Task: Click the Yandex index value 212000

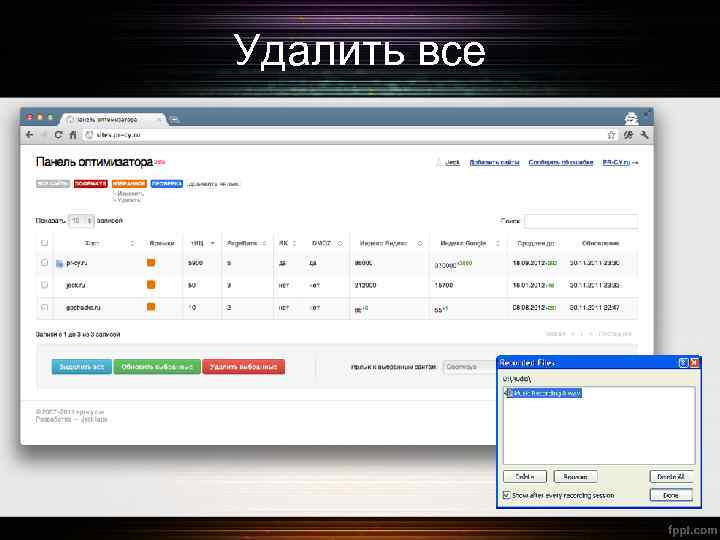Action: pyautogui.click(x=366, y=285)
